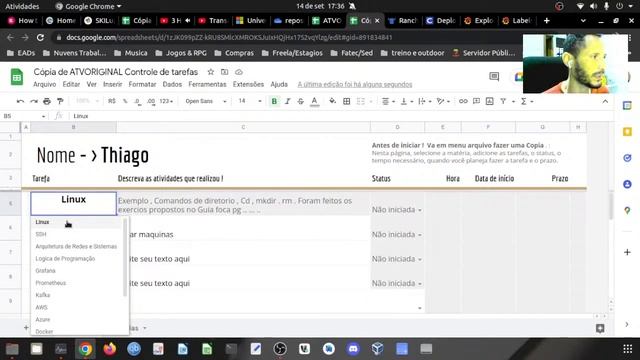
Task: Select SSH from the dropdown list
Action: [x=41, y=234]
